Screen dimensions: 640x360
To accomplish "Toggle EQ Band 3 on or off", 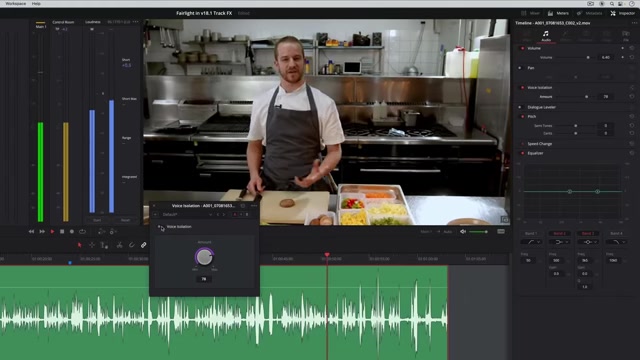I will [x=587, y=233].
